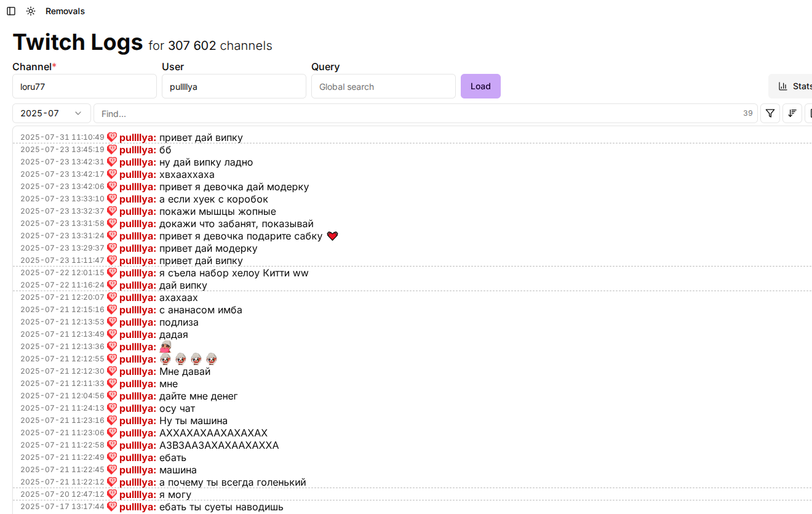This screenshot has height=514, width=812.
Task: Switch theme with the sun icon
Action: tap(31, 11)
